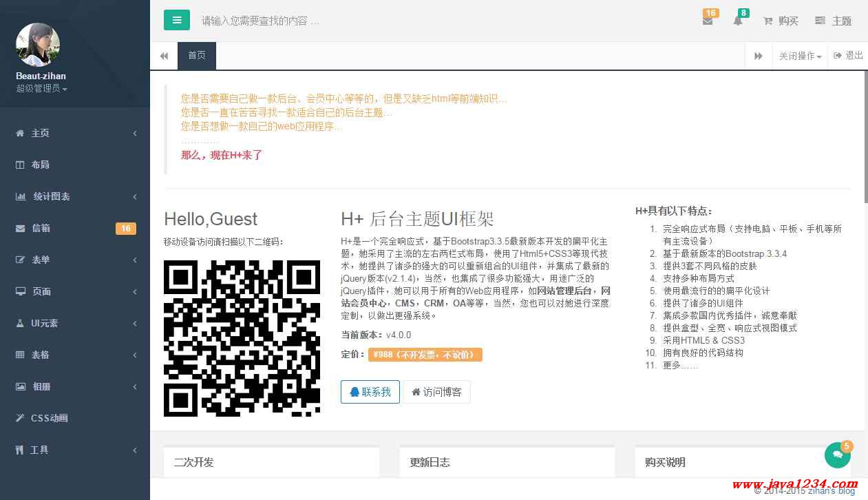Expand the 表单 menu chevron

[x=135, y=260]
